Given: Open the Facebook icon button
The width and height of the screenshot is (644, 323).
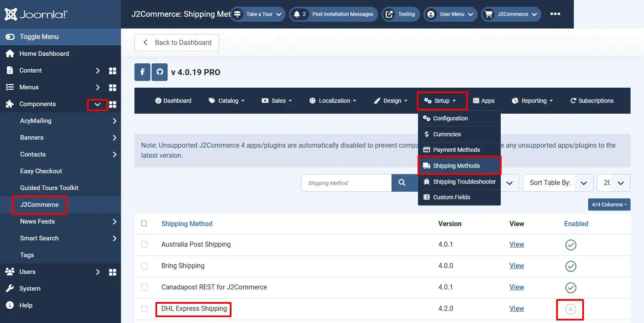Looking at the screenshot, I should [x=142, y=72].
